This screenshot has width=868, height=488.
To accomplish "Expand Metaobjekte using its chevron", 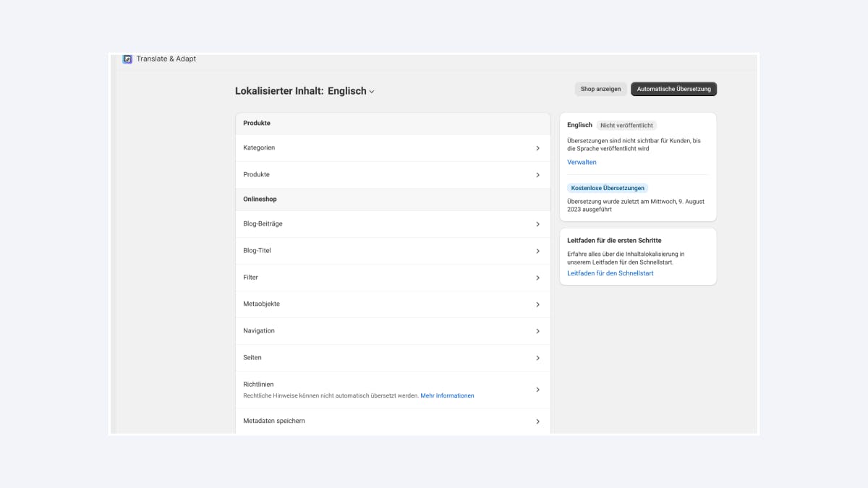I will click(537, 304).
